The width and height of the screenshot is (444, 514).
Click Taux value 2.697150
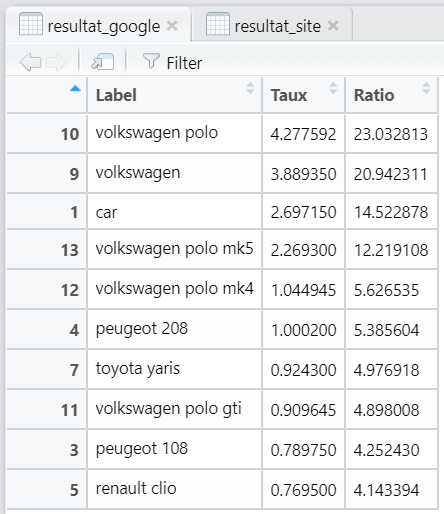(x=303, y=212)
